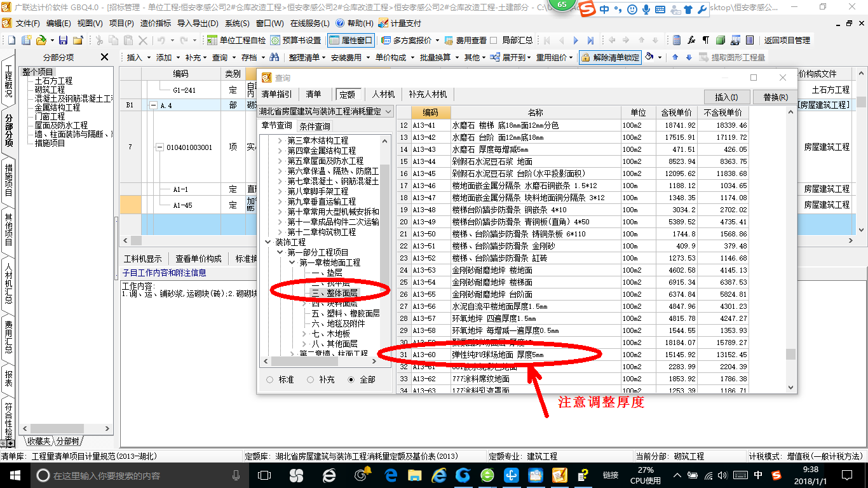The image size is (868, 488).
Task: Collapse the 装饰工程 tree node
Action: click(268, 242)
